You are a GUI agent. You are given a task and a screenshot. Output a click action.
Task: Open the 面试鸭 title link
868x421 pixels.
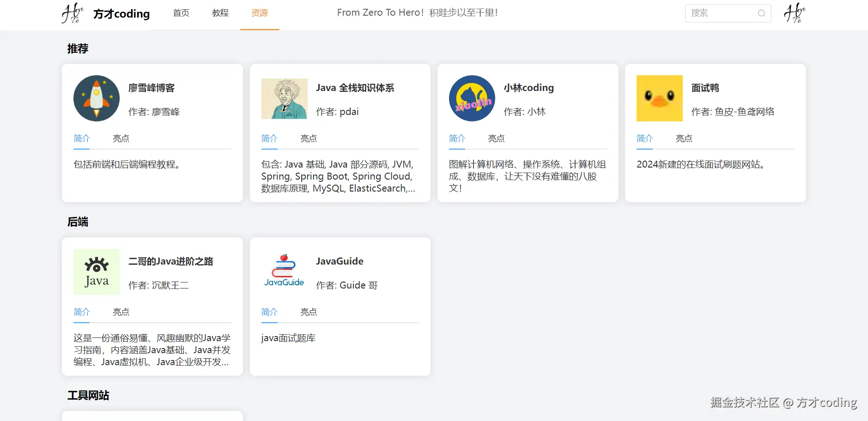click(705, 88)
